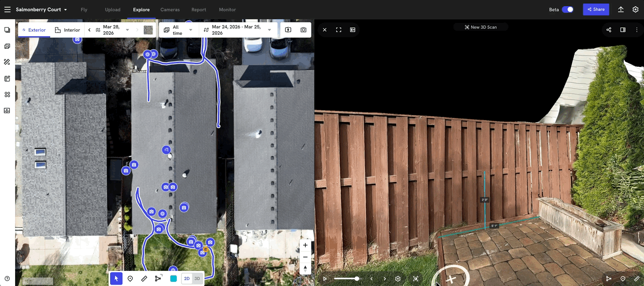Select the polygon area tool on the map toolbar
644x286 pixels.
click(x=158, y=278)
